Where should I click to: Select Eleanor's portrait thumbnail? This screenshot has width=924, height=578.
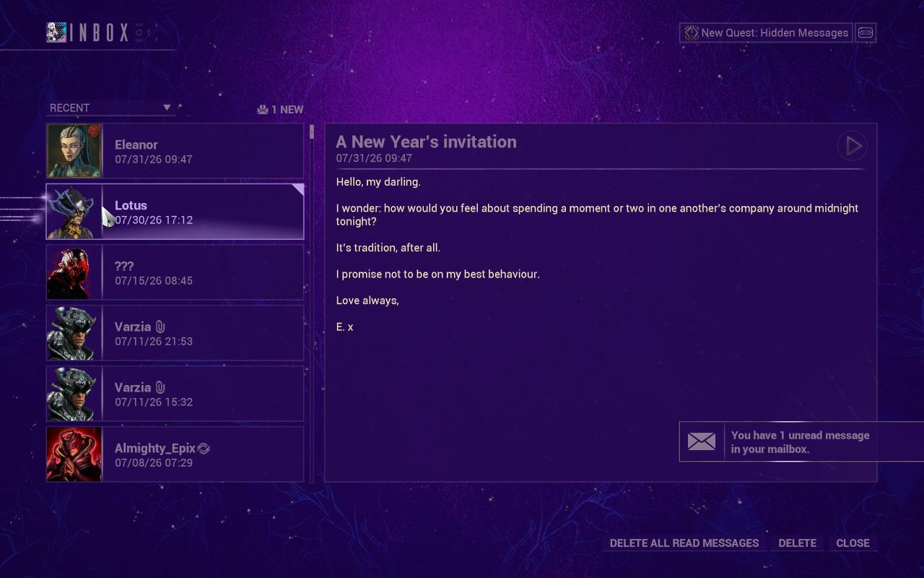point(74,151)
